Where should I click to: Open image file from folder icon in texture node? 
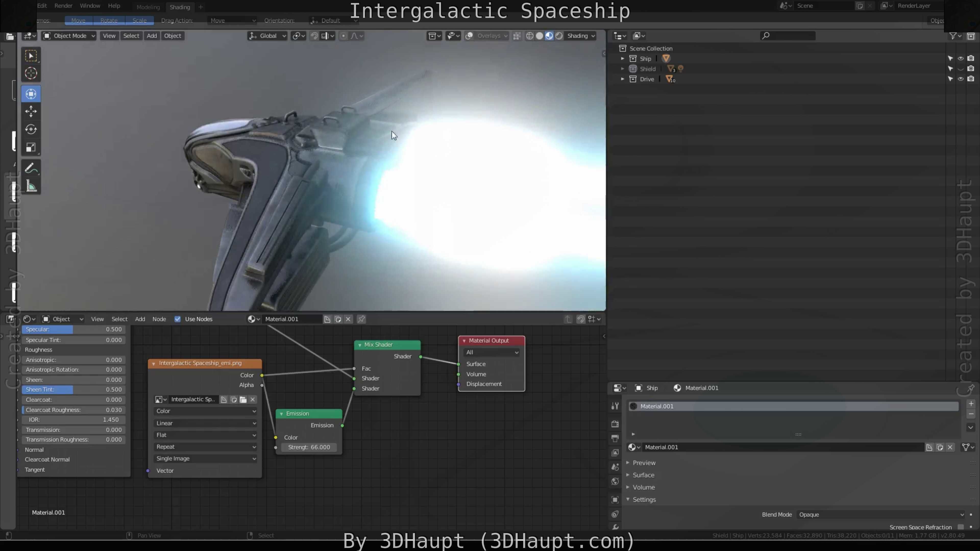243,399
